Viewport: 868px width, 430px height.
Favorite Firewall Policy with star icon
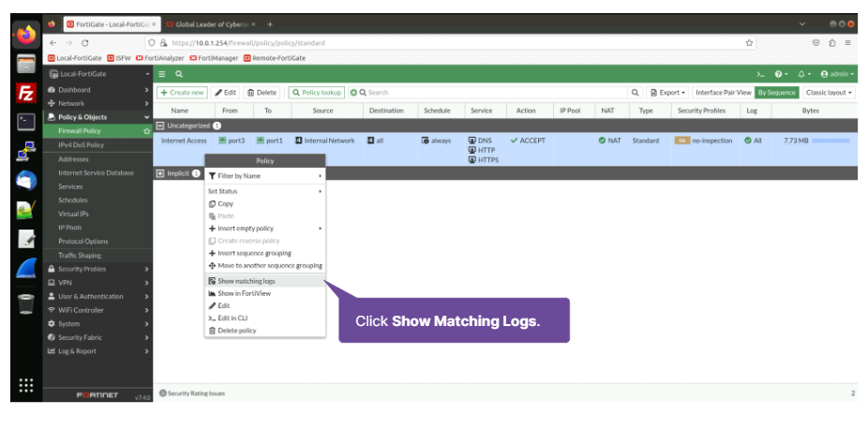146,131
